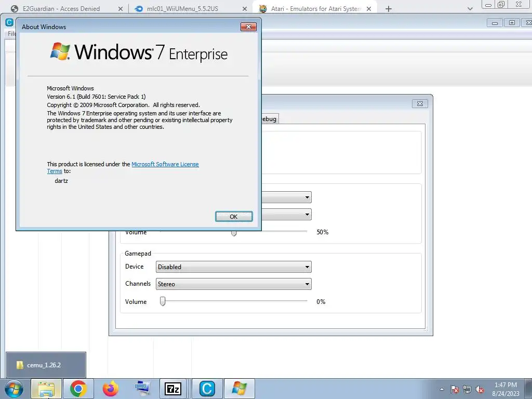
Task: Switch to E2Guardian - Access Denied tab
Action: pos(61,9)
